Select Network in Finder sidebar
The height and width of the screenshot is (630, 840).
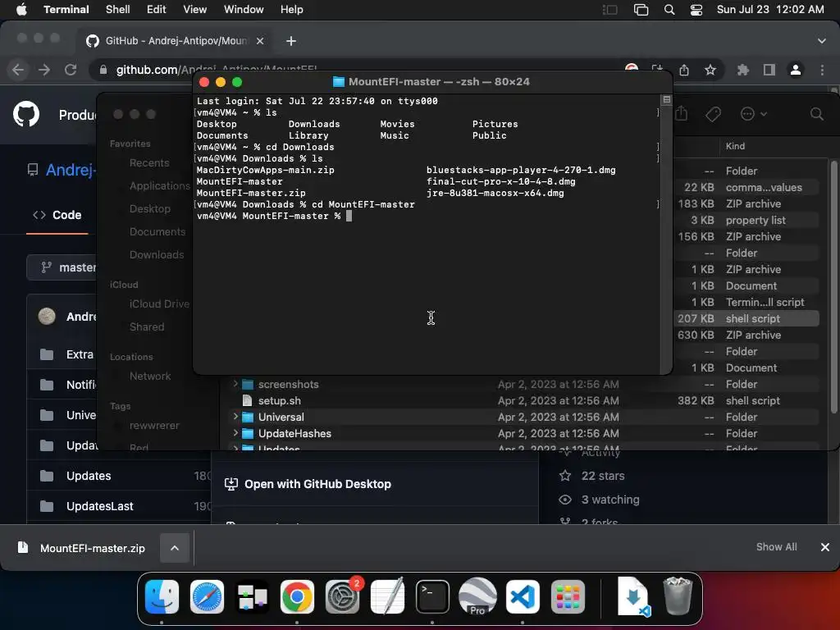[x=149, y=376]
